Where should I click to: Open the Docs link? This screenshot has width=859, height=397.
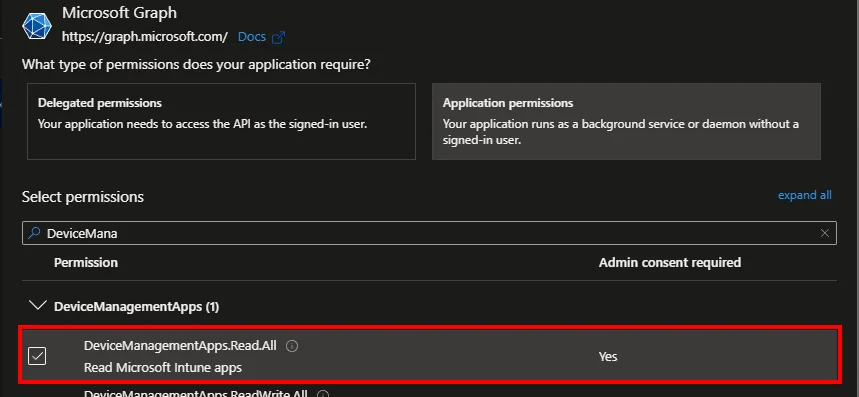[252, 37]
